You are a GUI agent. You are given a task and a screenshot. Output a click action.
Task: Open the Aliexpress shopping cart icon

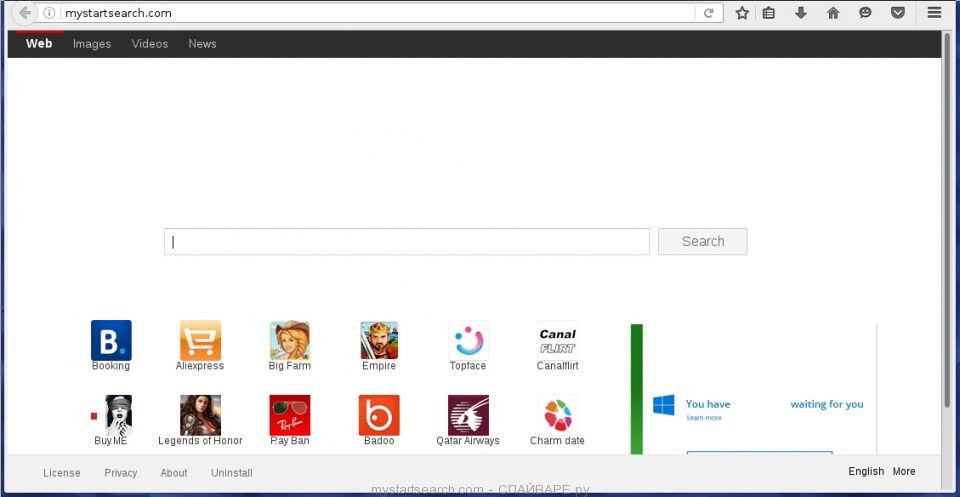(x=200, y=340)
